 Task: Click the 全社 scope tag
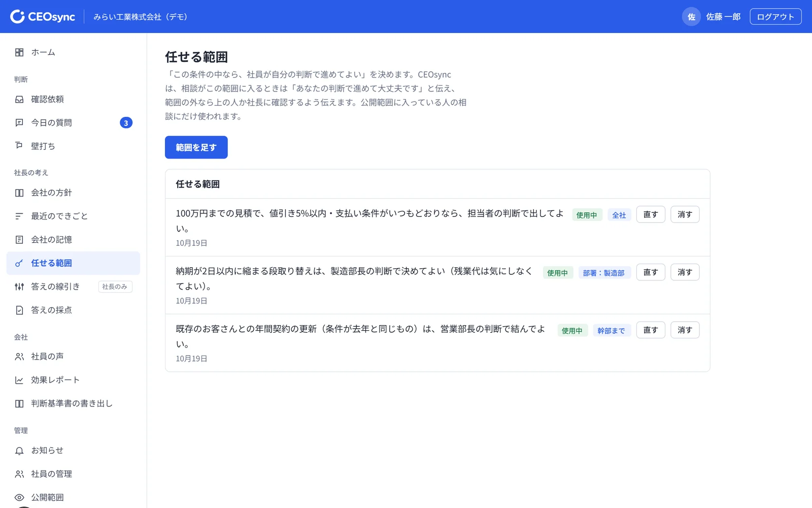pyautogui.click(x=619, y=215)
